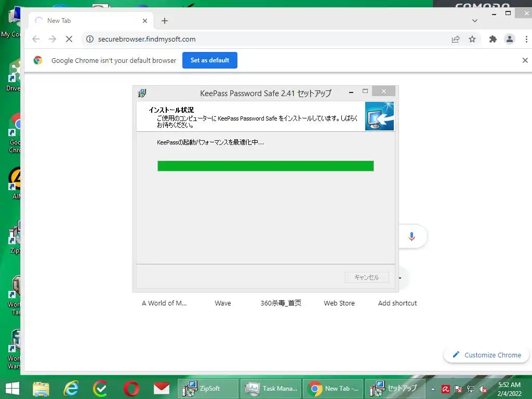Dismiss the default browser infobar
The height and width of the screenshot is (399, 532).
click(525, 60)
